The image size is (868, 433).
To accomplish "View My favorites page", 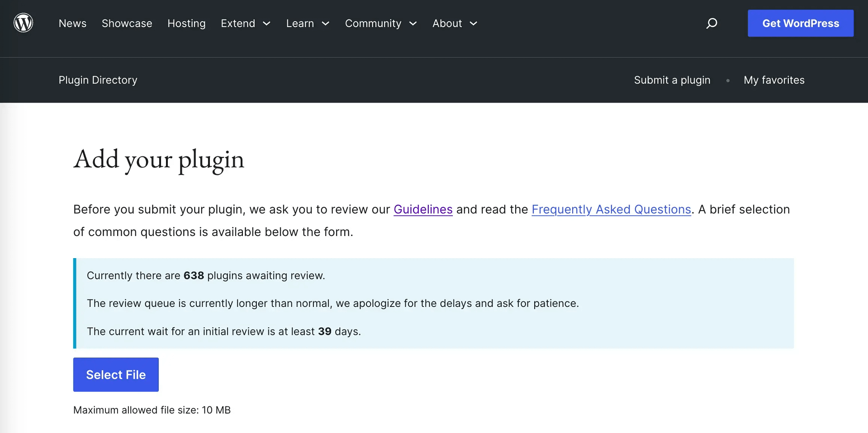I will pos(774,80).
